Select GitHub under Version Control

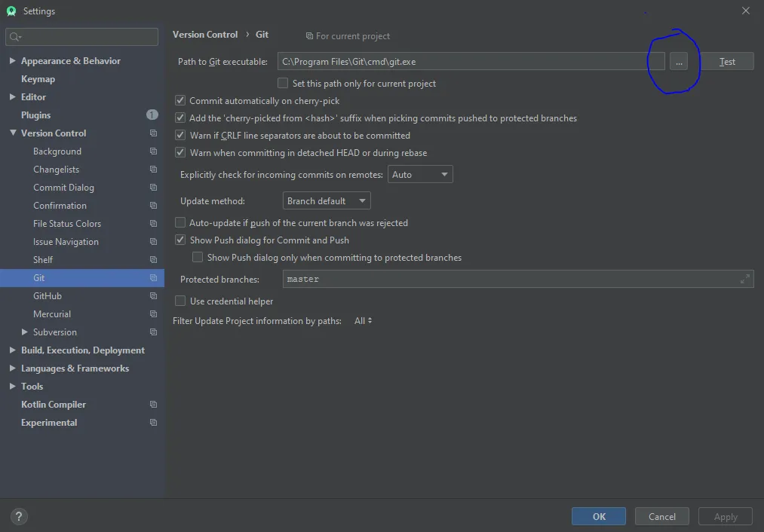[x=48, y=296]
